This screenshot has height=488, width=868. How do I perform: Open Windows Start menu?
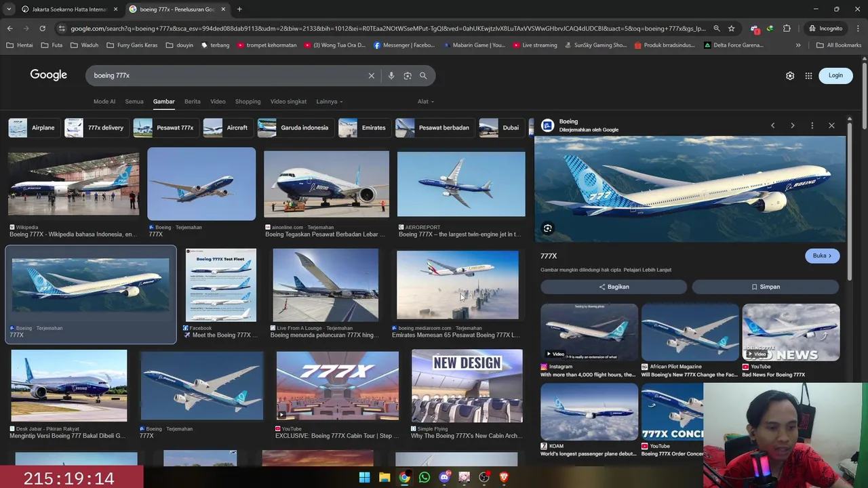click(x=364, y=477)
